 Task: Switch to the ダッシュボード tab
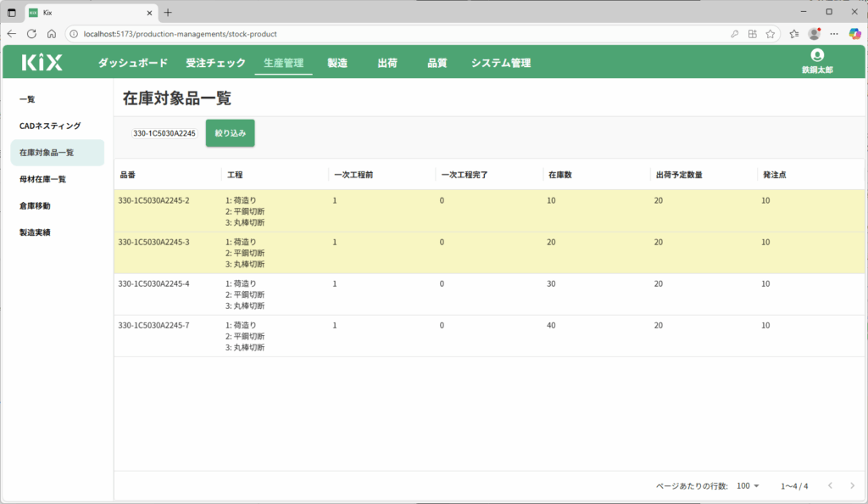tap(132, 63)
